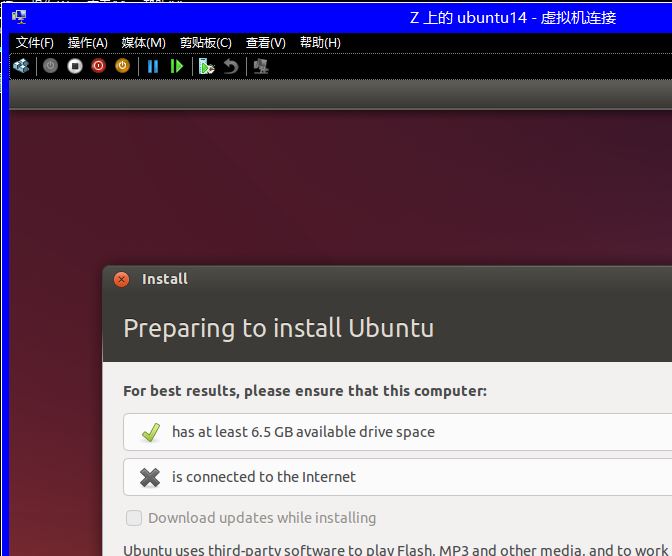The image size is (672, 556).
Task: Click the green checkmark for drive space
Action: click(x=151, y=432)
